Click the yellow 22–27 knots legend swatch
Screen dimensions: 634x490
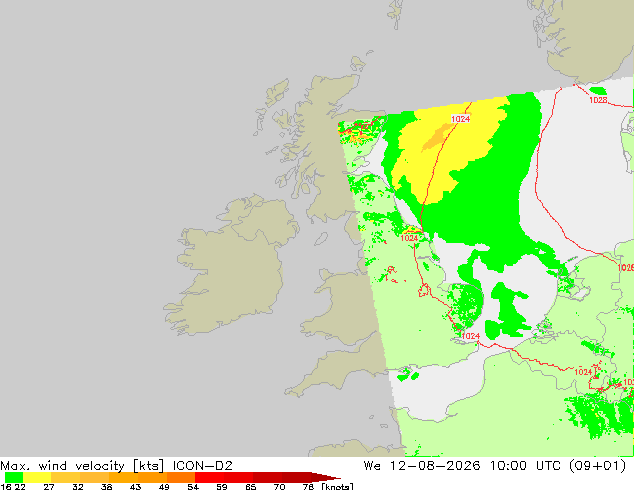tap(37, 477)
